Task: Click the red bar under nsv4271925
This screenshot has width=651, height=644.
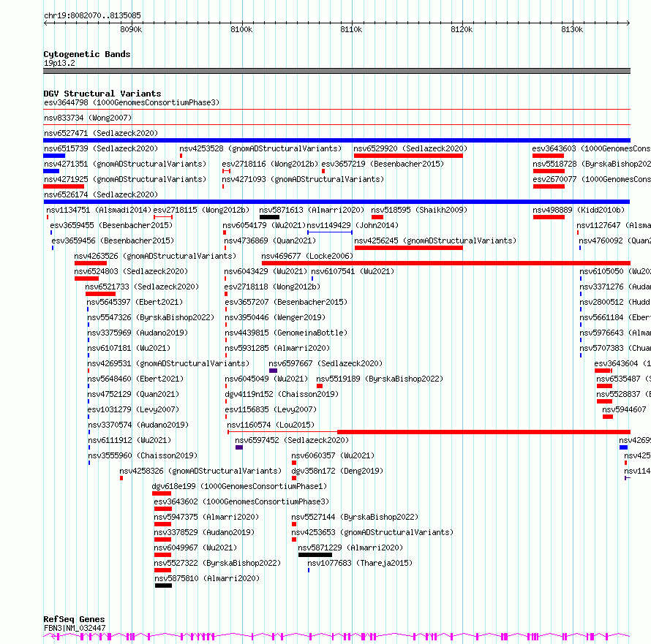Action: [64, 186]
